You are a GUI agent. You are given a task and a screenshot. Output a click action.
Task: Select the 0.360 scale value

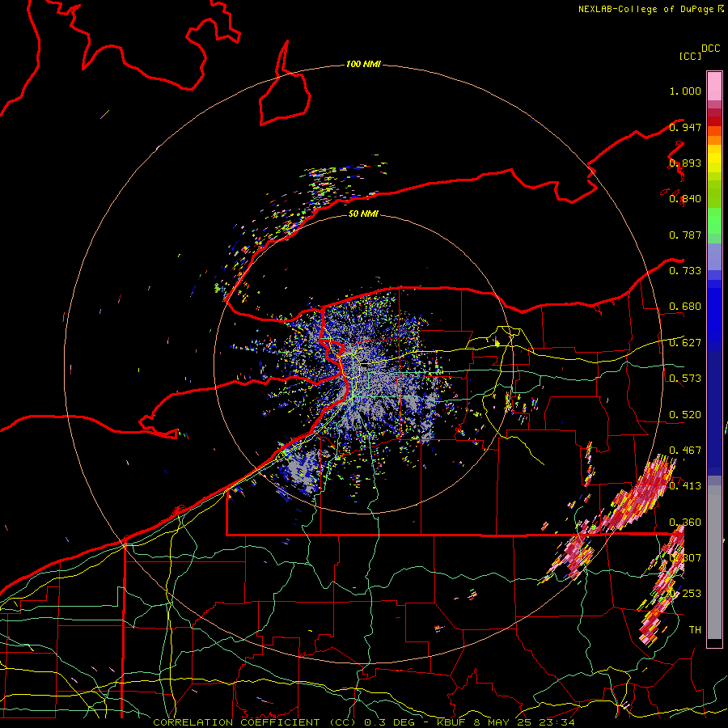coord(685,523)
